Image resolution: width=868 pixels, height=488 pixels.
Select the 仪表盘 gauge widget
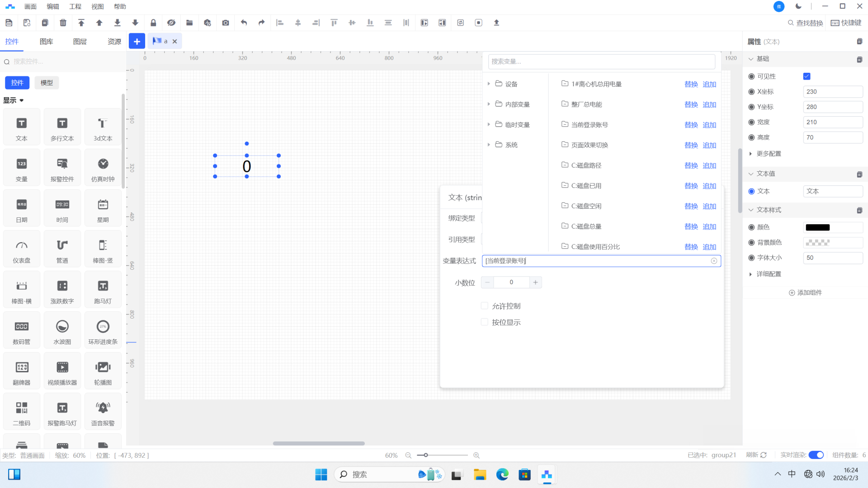[22, 249]
